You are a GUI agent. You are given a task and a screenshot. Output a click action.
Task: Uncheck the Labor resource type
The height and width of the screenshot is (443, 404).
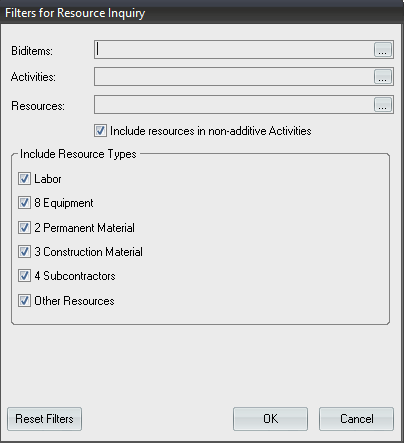24,179
